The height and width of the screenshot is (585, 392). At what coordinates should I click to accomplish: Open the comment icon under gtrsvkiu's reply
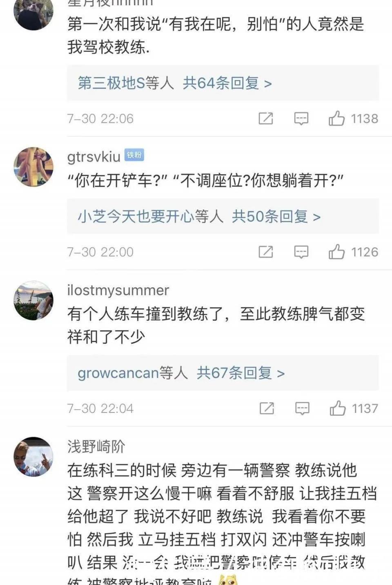[x=301, y=252]
